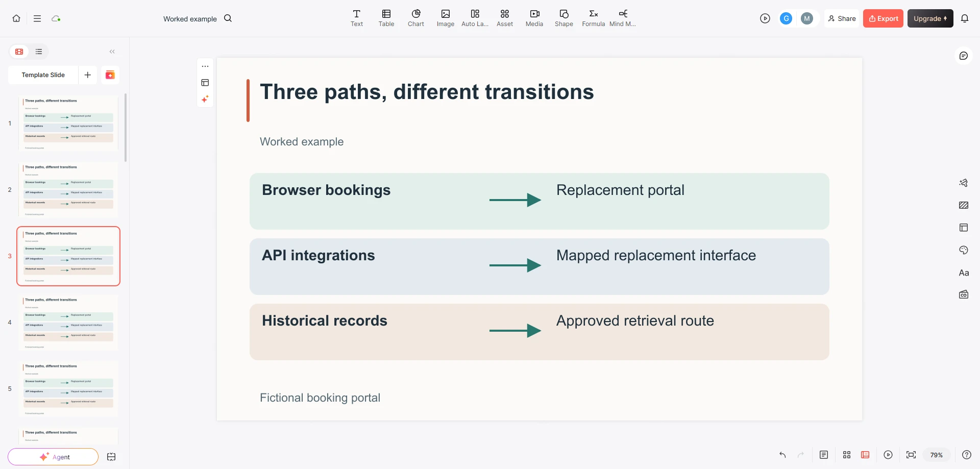The width and height of the screenshot is (980, 469).
Task: Add a Mind Map
Action: [623, 18]
